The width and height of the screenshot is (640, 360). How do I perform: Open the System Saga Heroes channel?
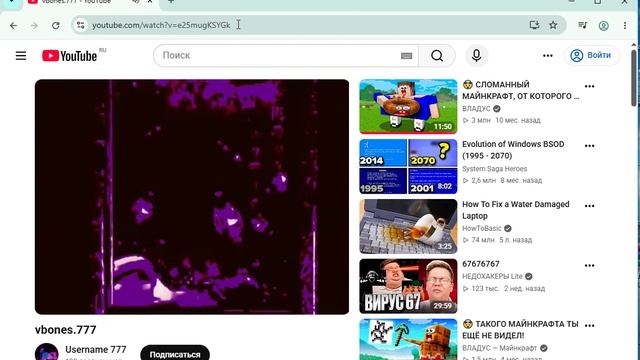point(494,169)
